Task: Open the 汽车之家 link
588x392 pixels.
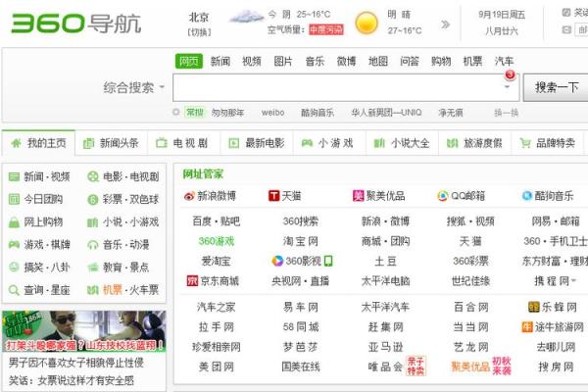Action: pyautogui.click(x=216, y=307)
